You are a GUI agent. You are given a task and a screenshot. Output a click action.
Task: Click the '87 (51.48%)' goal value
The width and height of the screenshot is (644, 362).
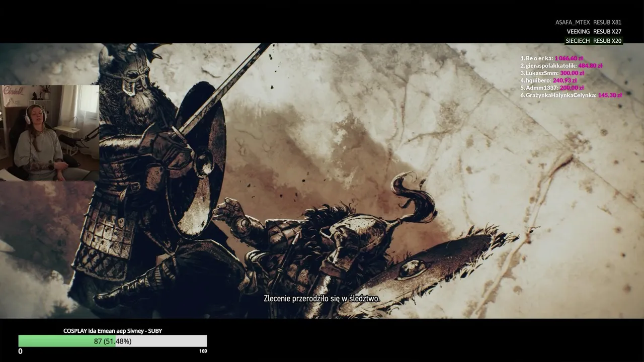[x=113, y=341]
